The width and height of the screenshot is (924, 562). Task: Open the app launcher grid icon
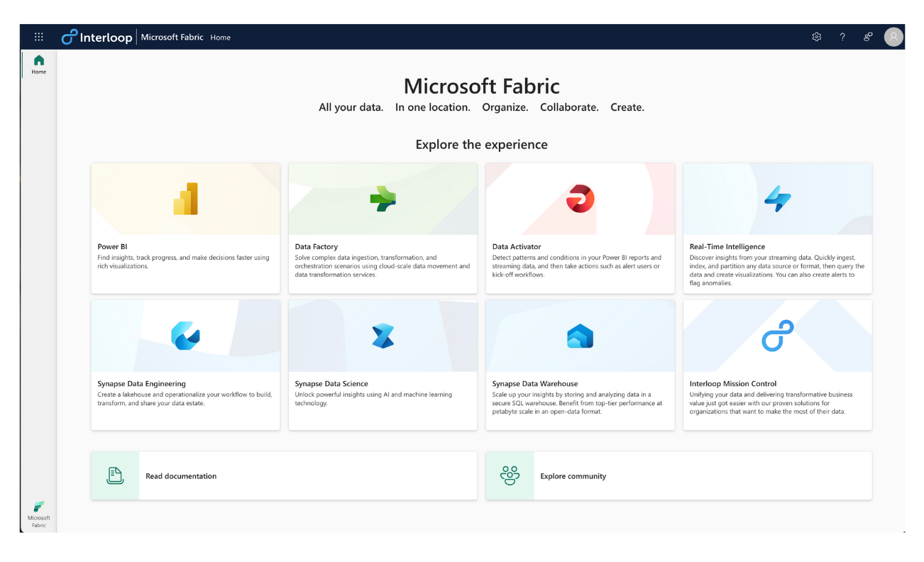coord(39,37)
